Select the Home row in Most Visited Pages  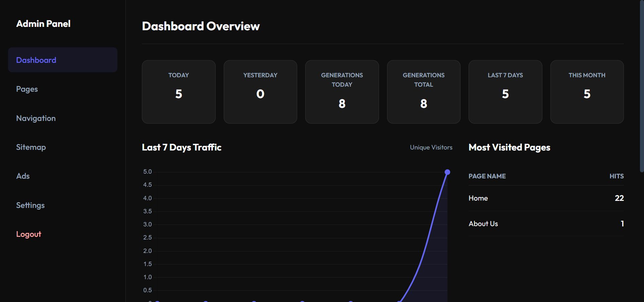click(546, 198)
